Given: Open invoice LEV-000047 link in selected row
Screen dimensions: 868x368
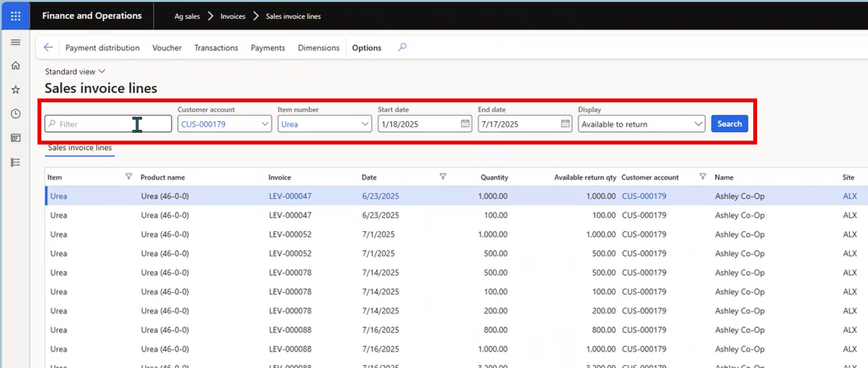Looking at the screenshot, I should [x=290, y=196].
